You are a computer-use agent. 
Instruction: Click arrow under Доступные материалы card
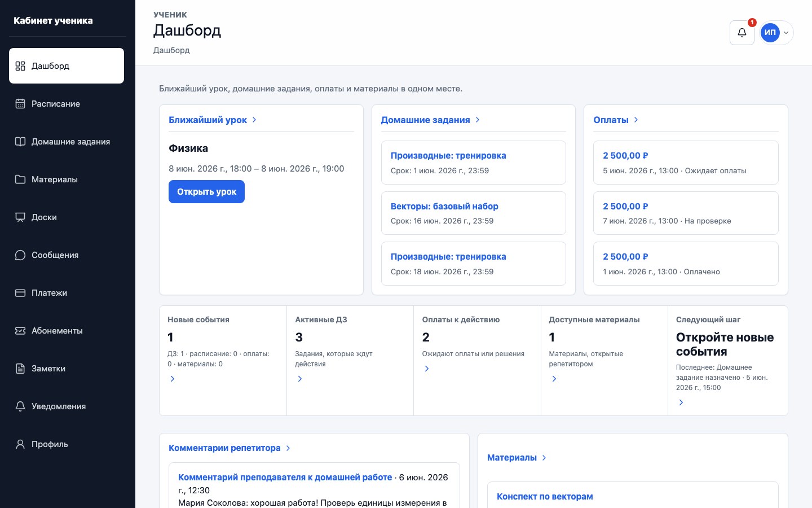554,379
